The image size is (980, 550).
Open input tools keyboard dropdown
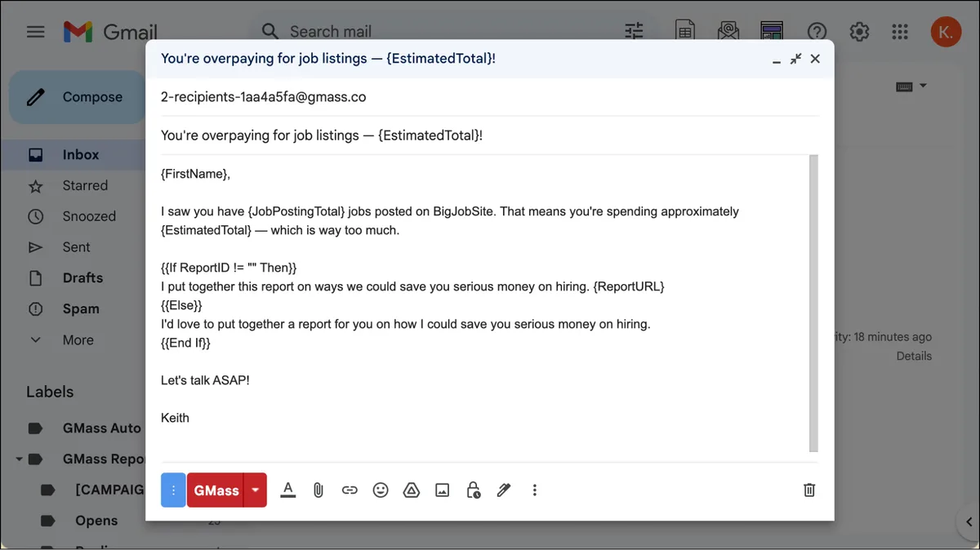[x=911, y=86]
